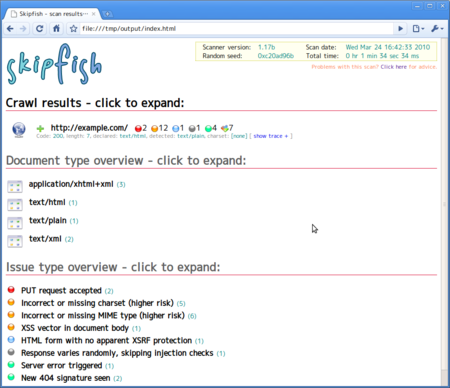Click the browser forward arrow
450x388 pixels.
tap(23, 29)
